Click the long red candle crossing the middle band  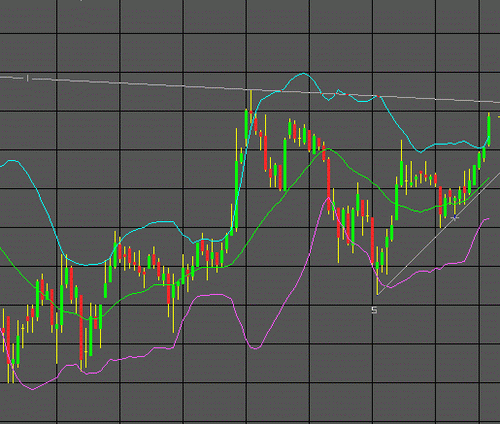pyautogui.click(x=329, y=185)
